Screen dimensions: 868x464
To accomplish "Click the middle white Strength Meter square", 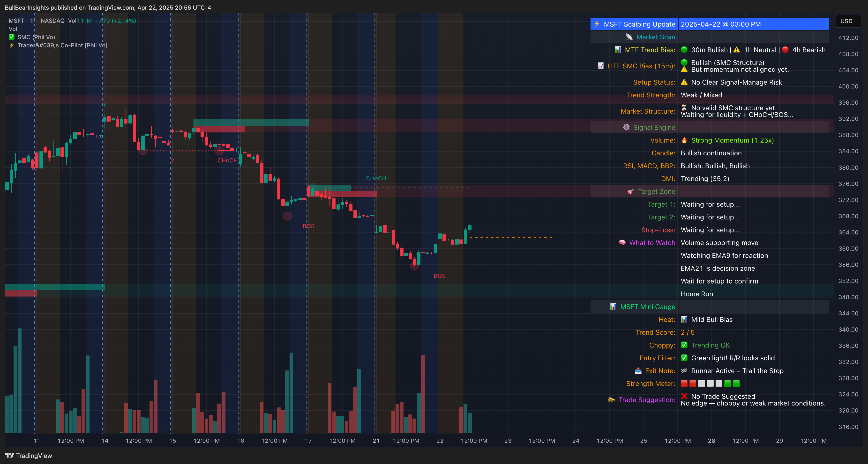I will [x=710, y=383].
